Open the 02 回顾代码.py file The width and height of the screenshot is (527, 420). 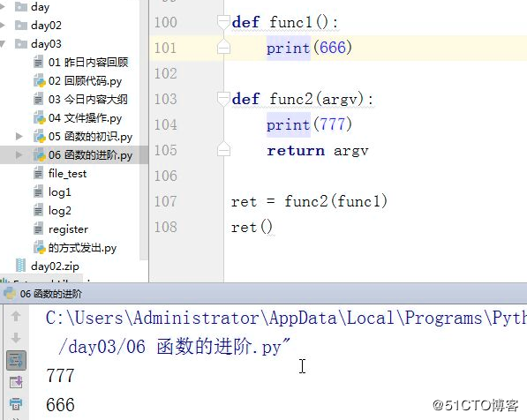pos(78,81)
